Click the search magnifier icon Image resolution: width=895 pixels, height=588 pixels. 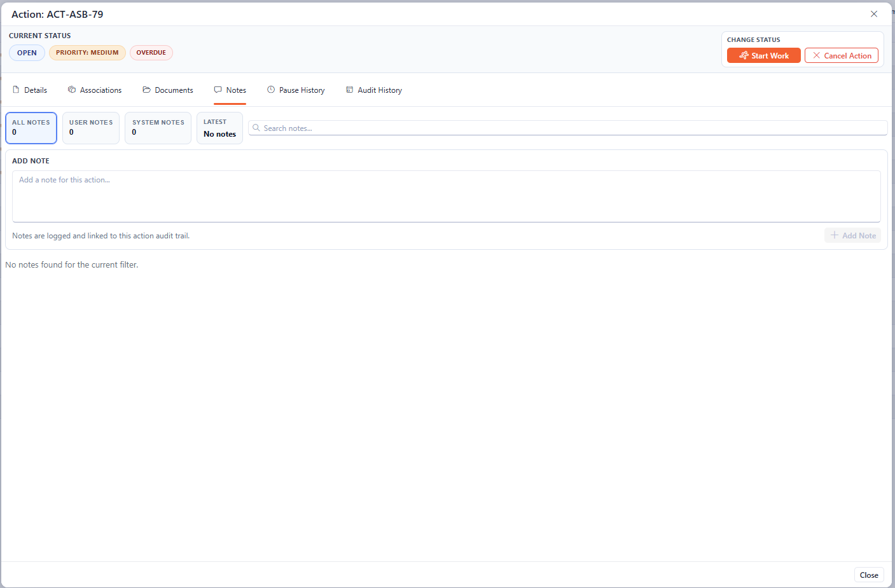click(x=256, y=128)
